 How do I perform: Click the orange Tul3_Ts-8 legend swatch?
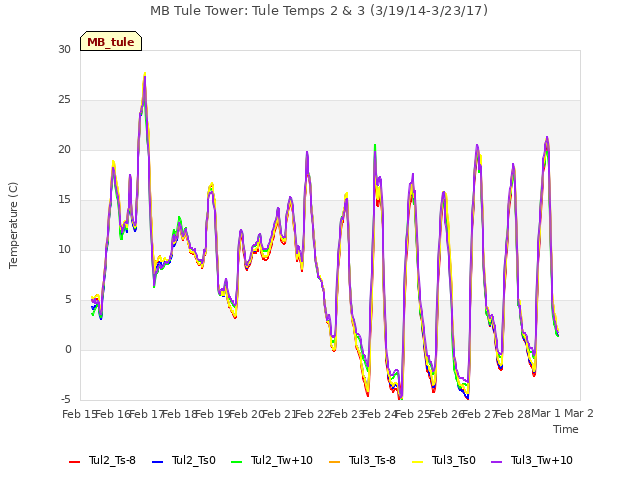(x=334, y=462)
